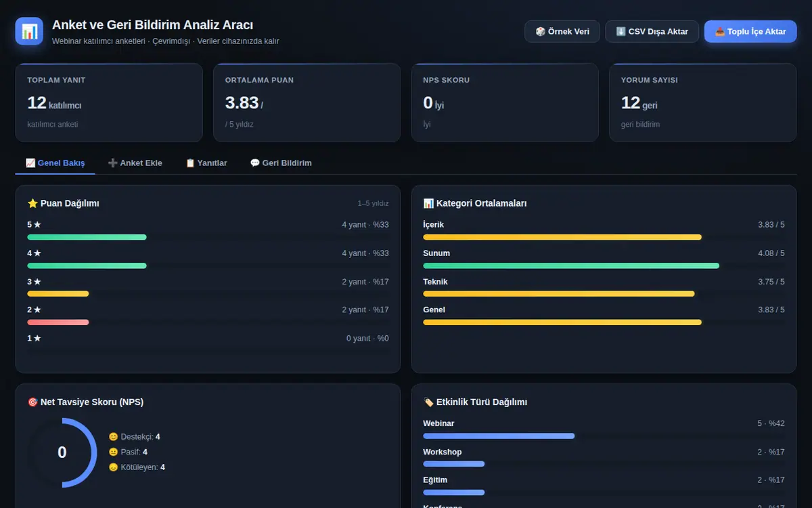Click the sad face icon next to Kötüleyen
Viewport: 812px width, 508px height.
(113, 467)
